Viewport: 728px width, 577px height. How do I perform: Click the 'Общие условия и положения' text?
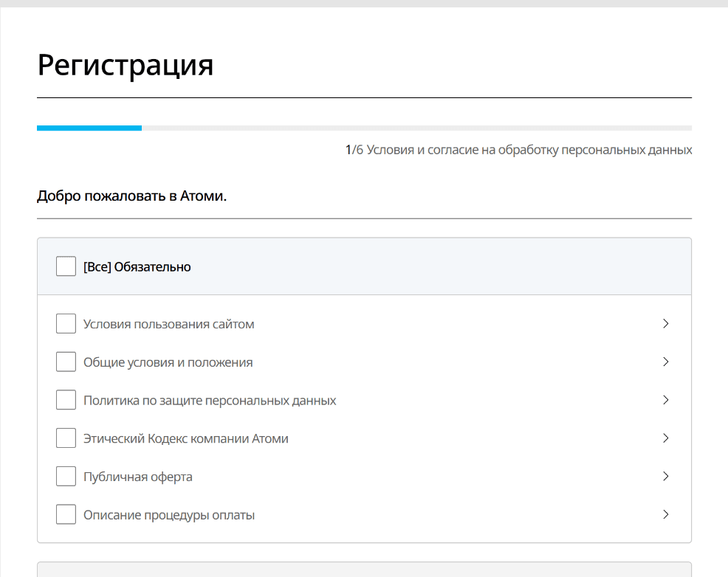(168, 362)
